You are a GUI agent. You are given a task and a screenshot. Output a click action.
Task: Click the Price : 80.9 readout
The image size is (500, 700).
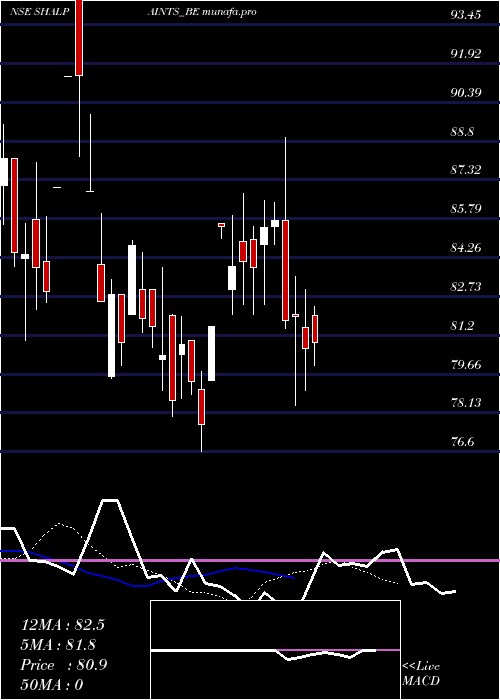point(64,665)
